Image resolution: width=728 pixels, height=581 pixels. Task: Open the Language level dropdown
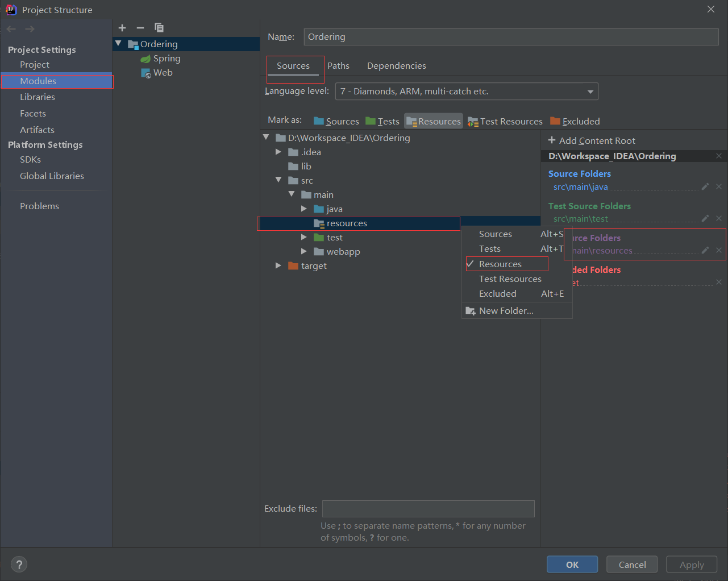tap(590, 92)
